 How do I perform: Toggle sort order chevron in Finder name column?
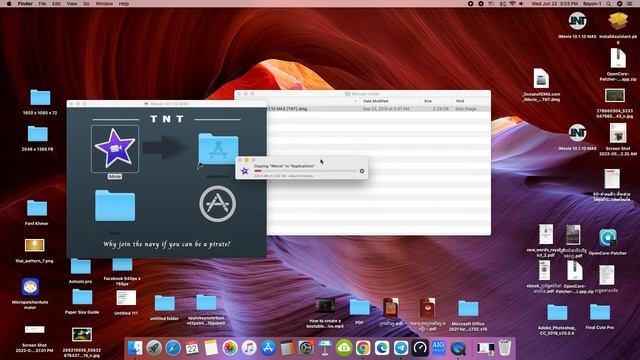[x=356, y=101]
